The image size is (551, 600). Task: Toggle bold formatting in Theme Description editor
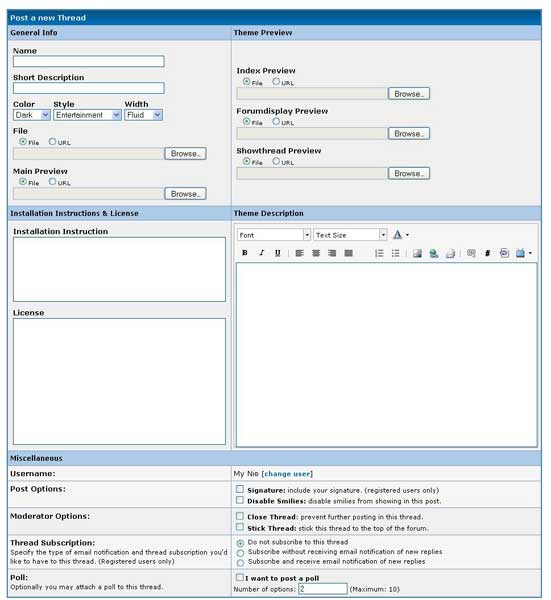point(245,253)
